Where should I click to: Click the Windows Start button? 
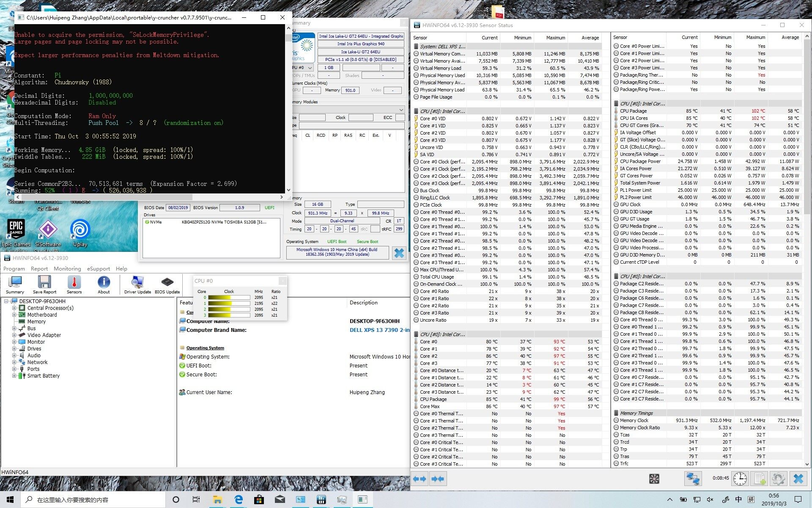(x=10, y=500)
